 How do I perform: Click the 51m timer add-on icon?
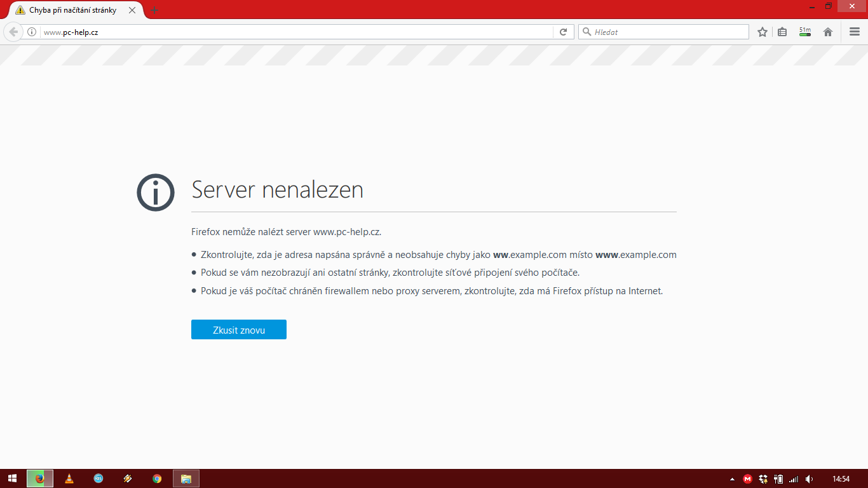tap(805, 32)
